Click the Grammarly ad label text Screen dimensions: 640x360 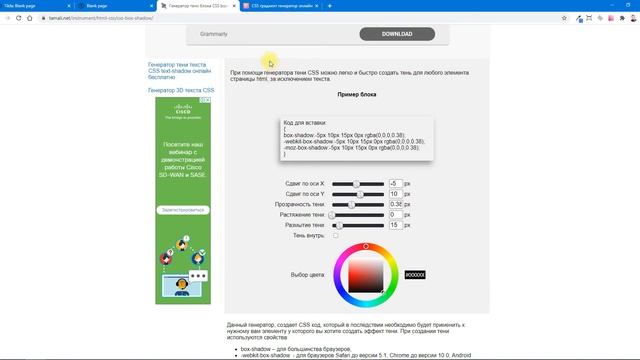point(213,34)
